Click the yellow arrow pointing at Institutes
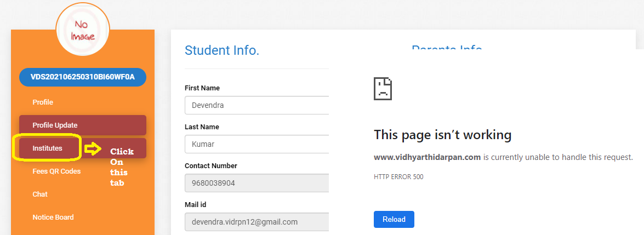The image size is (644, 235). (x=93, y=148)
